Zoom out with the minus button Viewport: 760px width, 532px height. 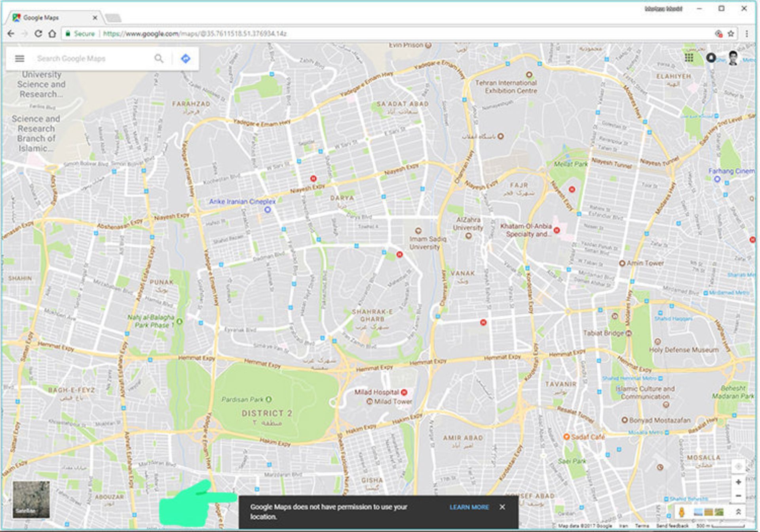click(x=738, y=496)
